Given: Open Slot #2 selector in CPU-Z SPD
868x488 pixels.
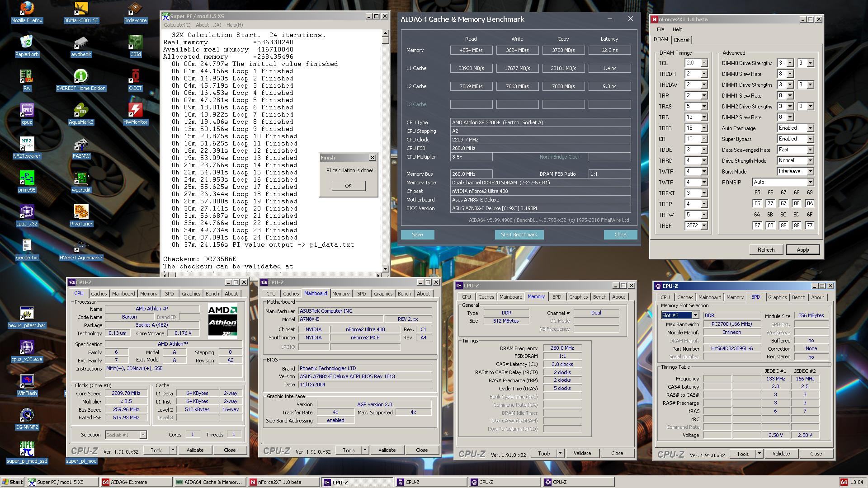Looking at the screenshot, I should coord(680,315).
